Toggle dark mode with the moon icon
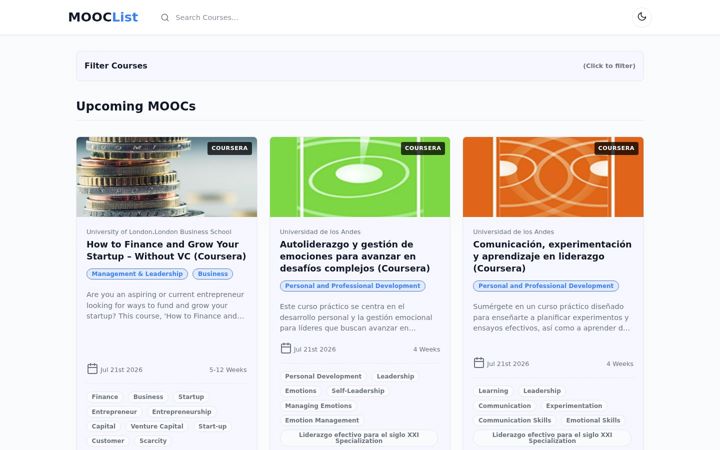Screen dimensions: 720x450 click(x=641, y=17)
